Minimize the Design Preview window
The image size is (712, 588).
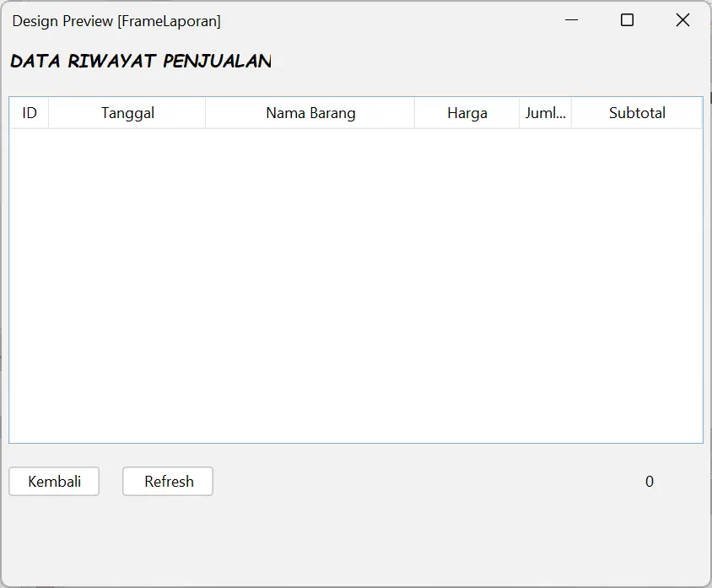coord(572,20)
